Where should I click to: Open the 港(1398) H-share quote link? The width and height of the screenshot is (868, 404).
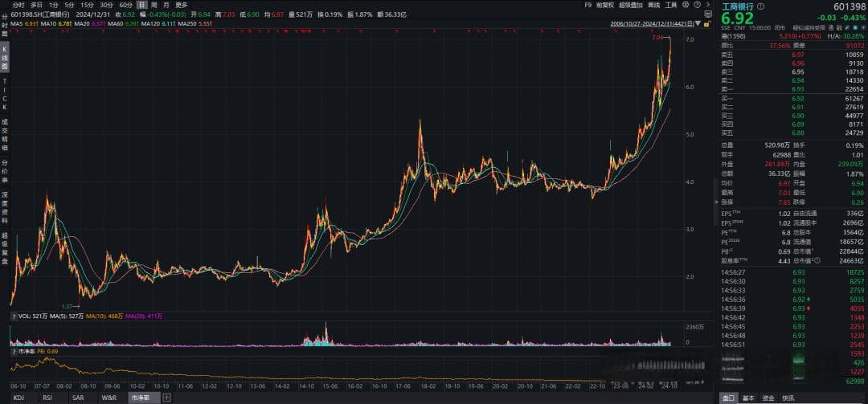pyautogui.click(x=732, y=36)
